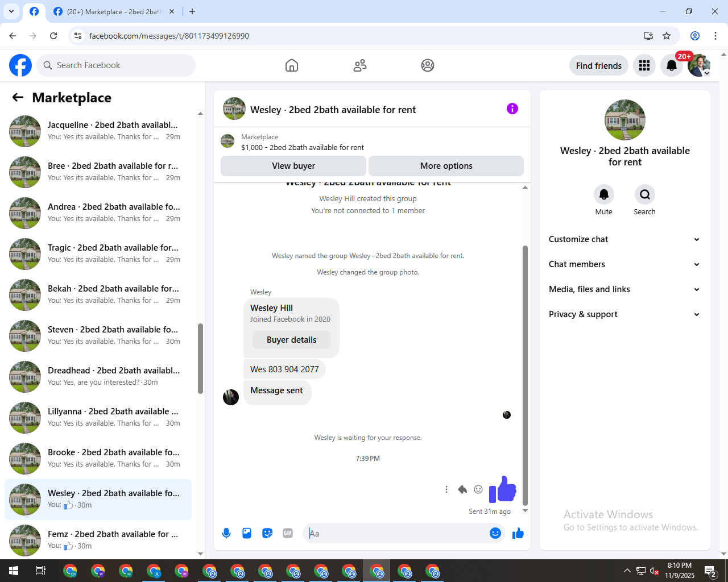Open Lillyanna's 2bed 2bath conversation
728x582 pixels.
98,417
